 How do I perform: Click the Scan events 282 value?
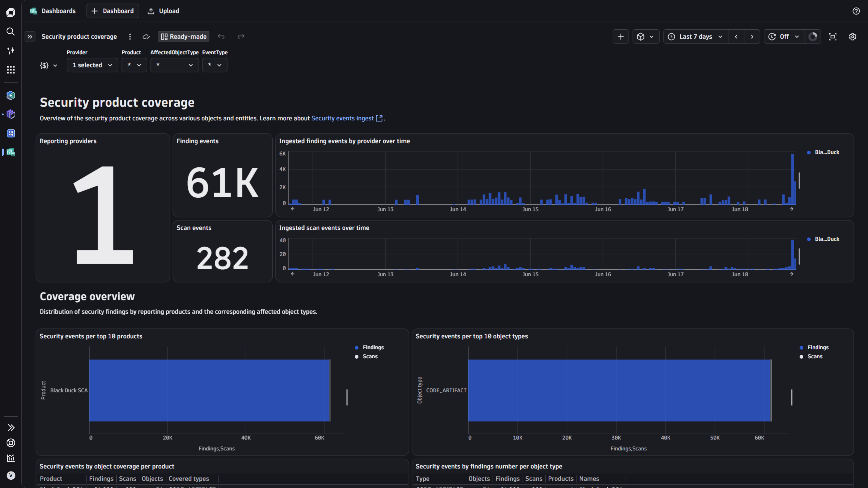tap(222, 258)
